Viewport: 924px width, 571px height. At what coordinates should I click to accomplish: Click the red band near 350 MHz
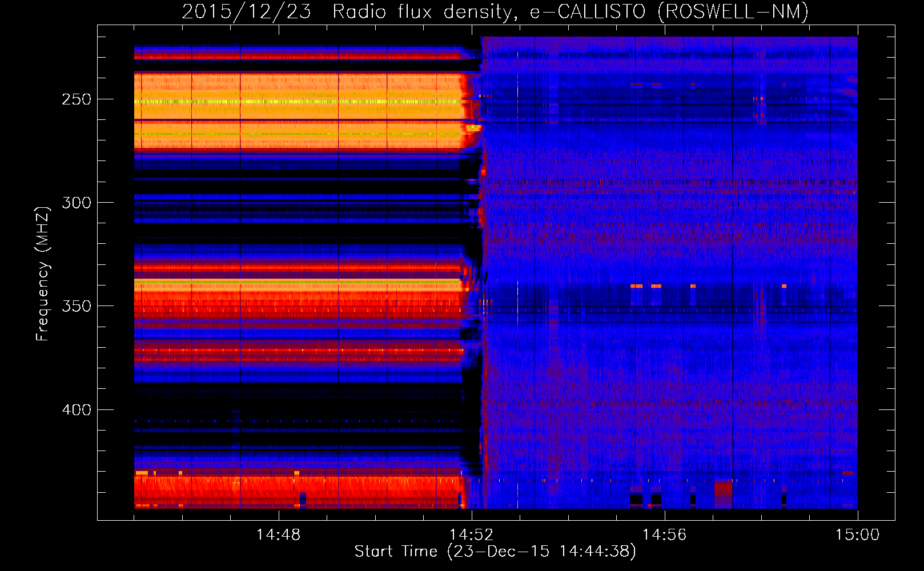(297, 305)
